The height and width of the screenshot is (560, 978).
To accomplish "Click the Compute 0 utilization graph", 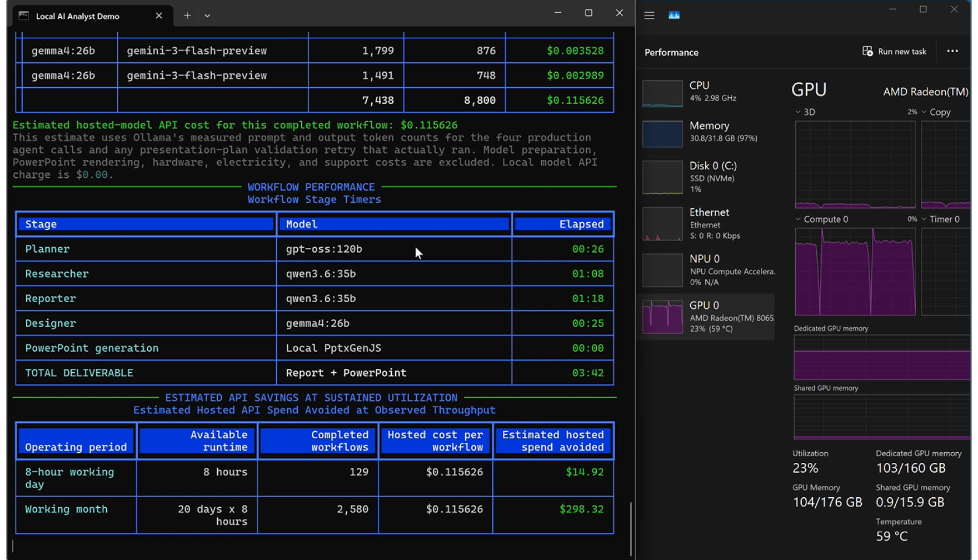I will point(855,272).
